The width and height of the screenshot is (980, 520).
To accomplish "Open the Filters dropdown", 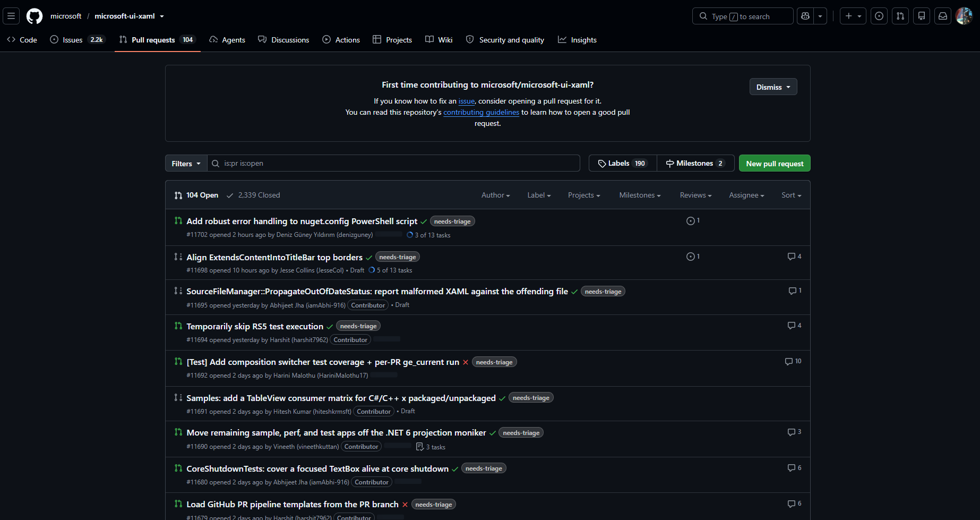I will point(186,164).
